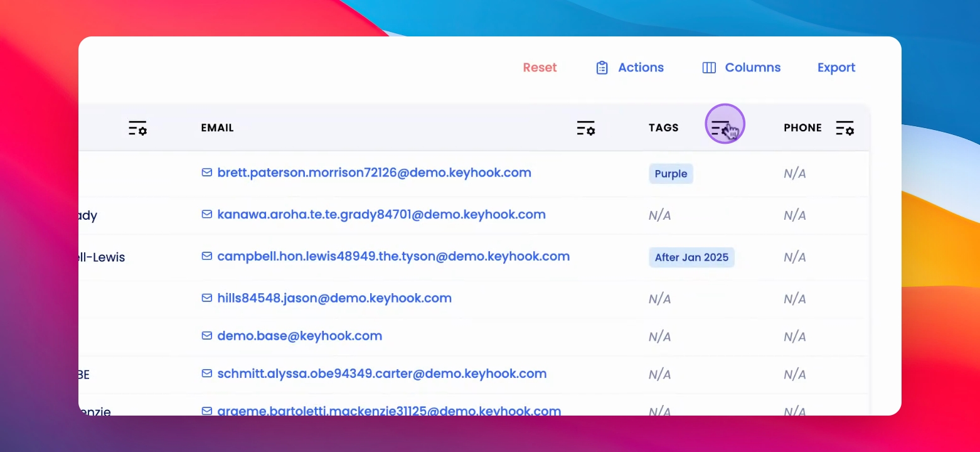Viewport: 980px width, 452px height.
Task: Open the PHONE column filter settings icon
Action: [845, 128]
